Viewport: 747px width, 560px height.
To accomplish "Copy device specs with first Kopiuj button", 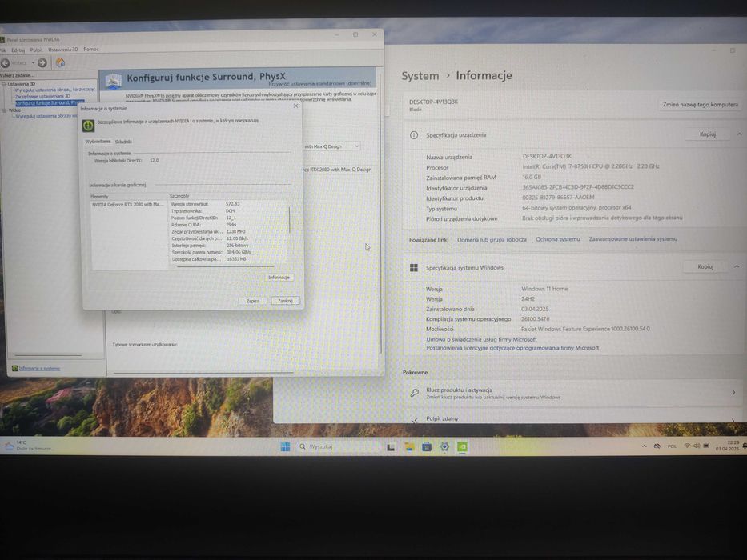I will [708, 134].
